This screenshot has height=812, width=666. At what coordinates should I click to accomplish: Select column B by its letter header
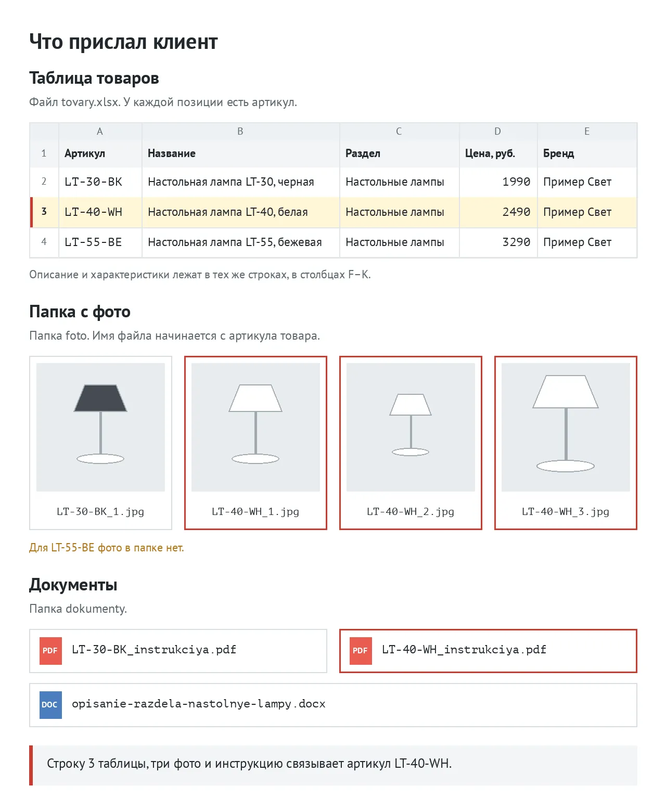point(241,132)
